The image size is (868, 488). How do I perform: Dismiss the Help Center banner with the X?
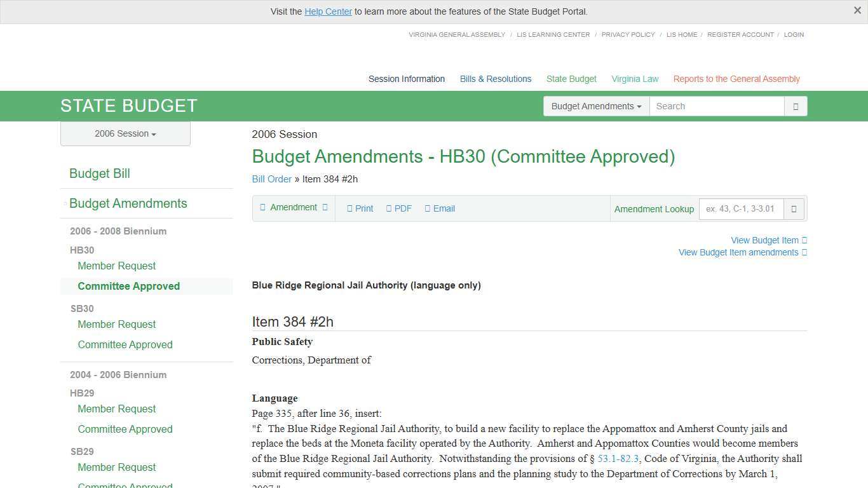[x=857, y=10]
